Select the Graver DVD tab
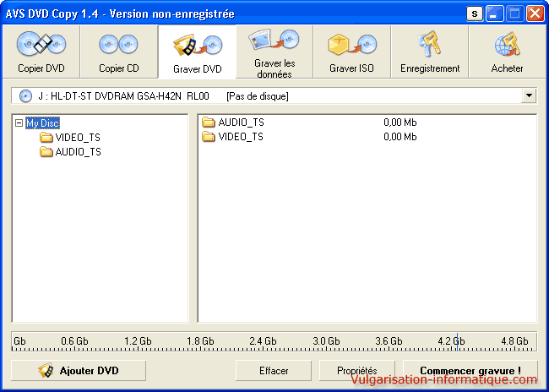 coord(197,52)
